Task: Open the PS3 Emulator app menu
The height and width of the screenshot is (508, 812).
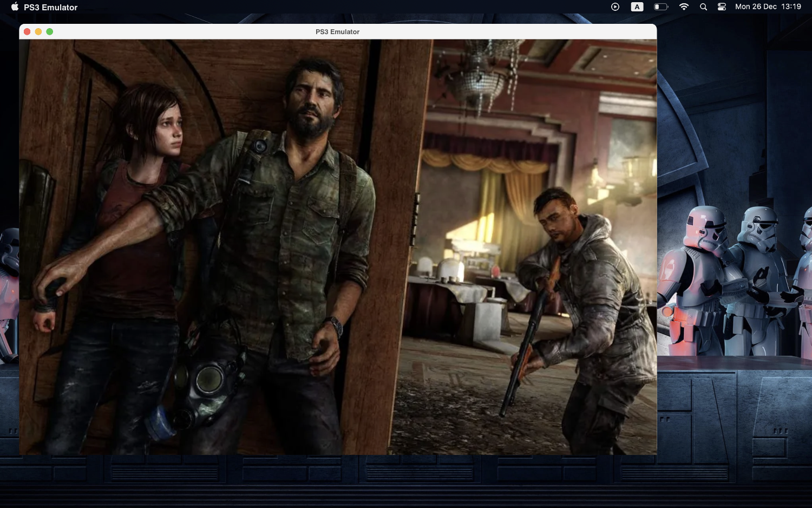Action: click(x=50, y=7)
